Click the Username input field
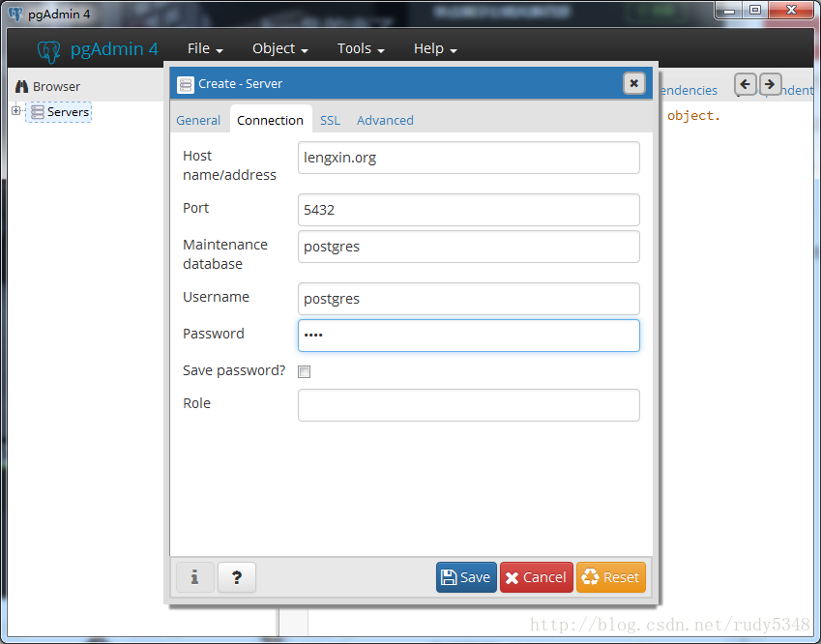 click(469, 299)
